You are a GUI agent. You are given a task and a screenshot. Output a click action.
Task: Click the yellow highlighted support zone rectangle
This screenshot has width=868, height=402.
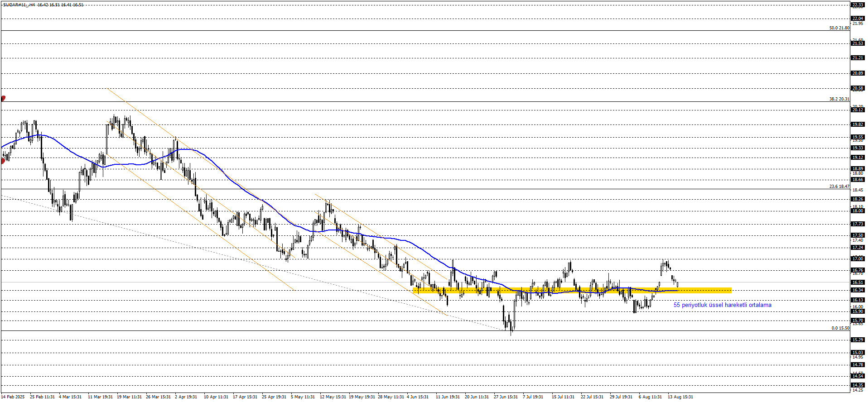pyautogui.click(x=572, y=290)
